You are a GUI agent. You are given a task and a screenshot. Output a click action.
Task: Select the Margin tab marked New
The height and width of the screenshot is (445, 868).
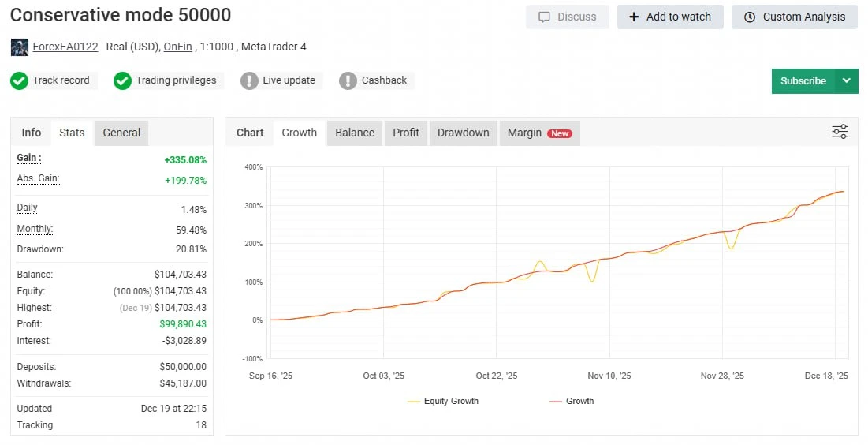click(x=539, y=133)
